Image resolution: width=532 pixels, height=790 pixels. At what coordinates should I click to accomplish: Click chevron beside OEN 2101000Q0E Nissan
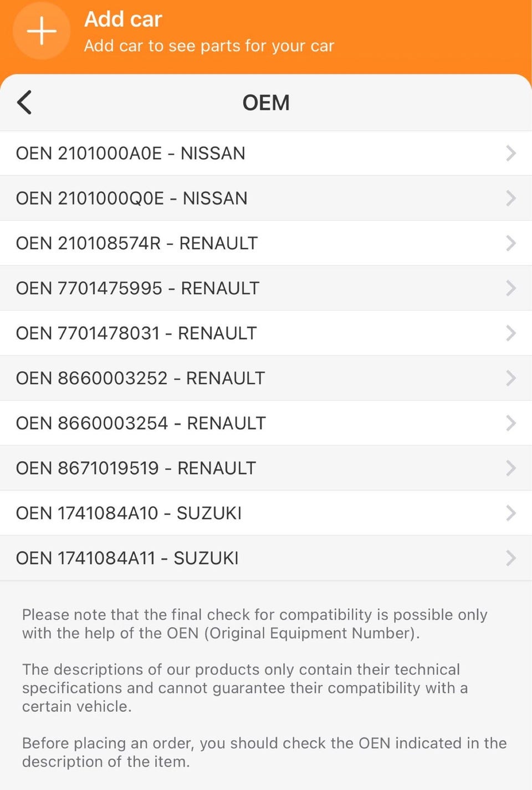(510, 198)
